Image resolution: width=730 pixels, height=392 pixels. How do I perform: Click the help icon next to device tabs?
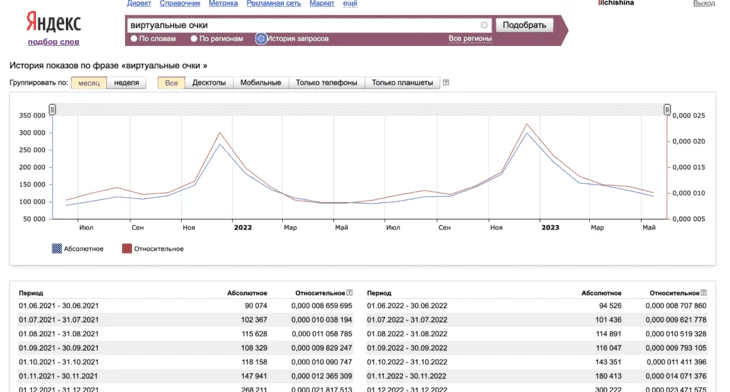446,82
